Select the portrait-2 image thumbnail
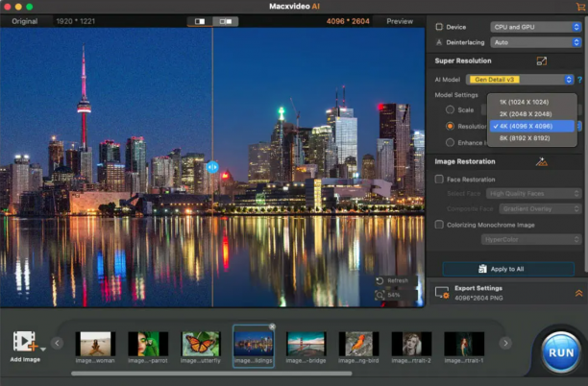Viewport: 588px width, 386px height. point(411,344)
